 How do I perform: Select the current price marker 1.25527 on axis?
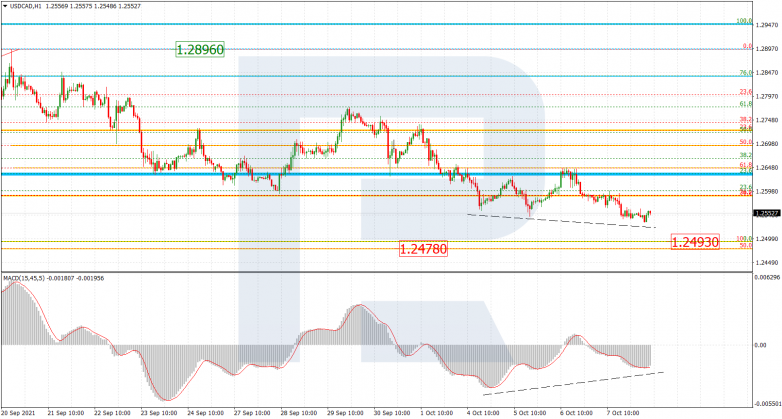click(x=767, y=213)
